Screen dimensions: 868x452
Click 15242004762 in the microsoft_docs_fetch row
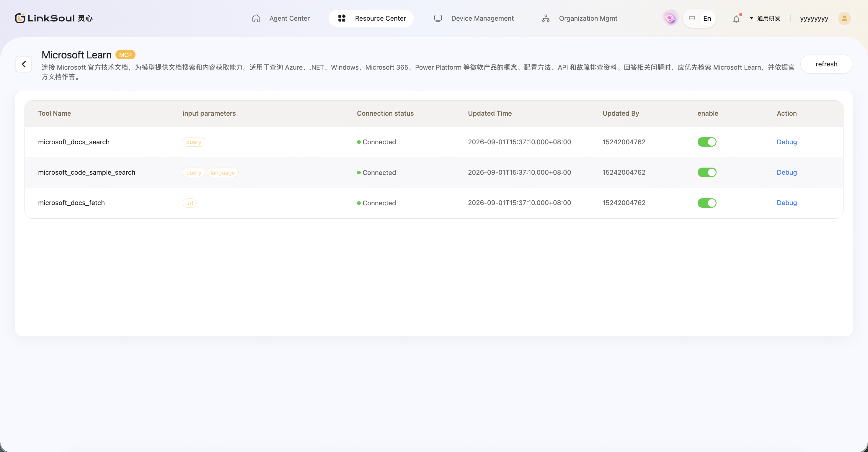[x=624, y=203]
